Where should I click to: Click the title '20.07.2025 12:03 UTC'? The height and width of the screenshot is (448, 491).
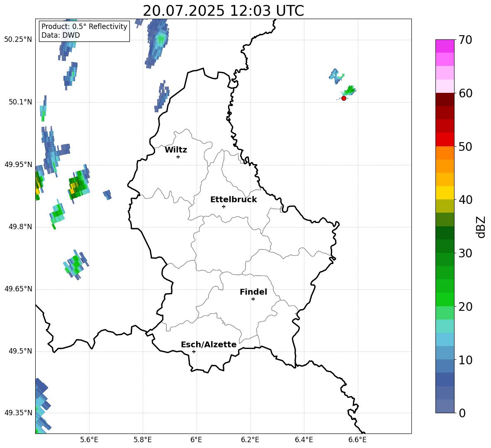pyautogui.click(x=223, y=11)
